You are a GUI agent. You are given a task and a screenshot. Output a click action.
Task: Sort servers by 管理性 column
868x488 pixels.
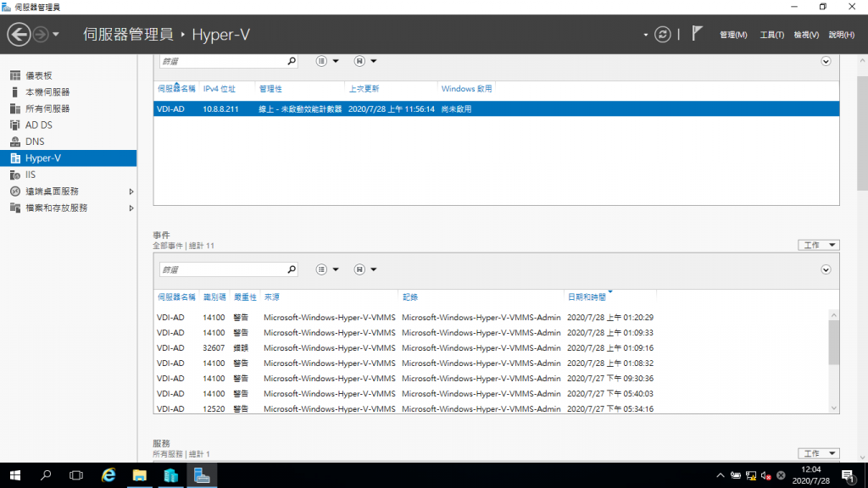[x=270, y=88]
